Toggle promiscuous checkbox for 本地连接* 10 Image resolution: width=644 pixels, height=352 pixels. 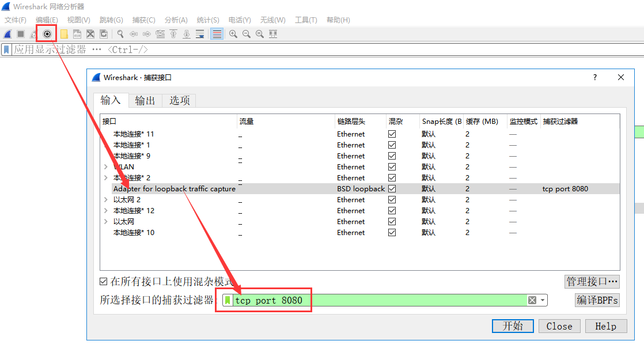(x=392, y=233)
